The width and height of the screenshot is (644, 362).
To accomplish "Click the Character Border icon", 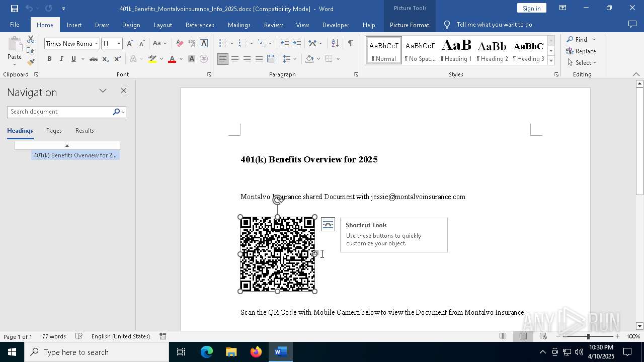I will pos(204,44).
